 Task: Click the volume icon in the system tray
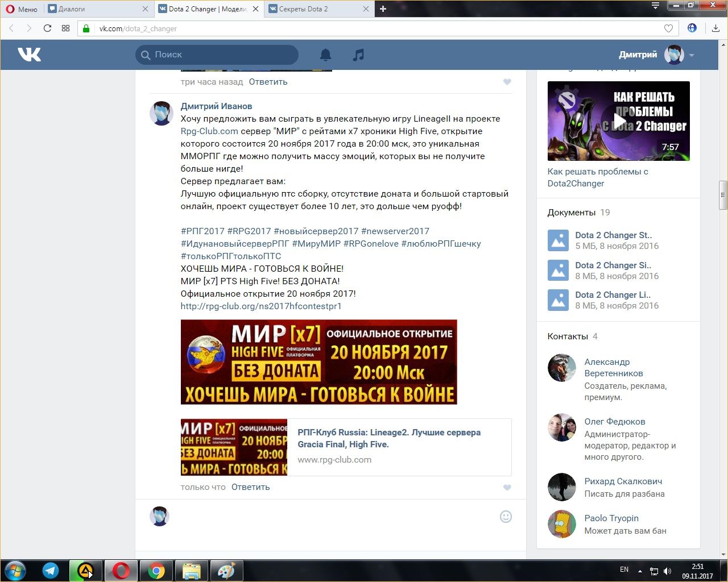[668, 571]
